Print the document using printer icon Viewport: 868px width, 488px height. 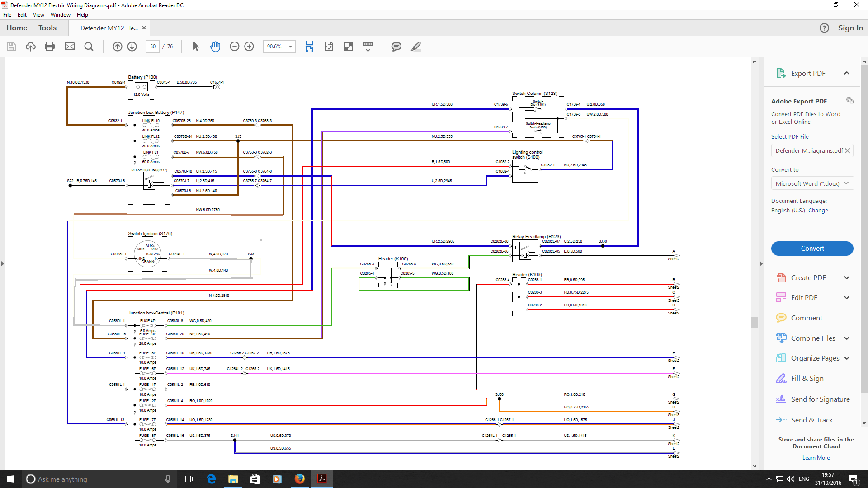click(50, 47)
